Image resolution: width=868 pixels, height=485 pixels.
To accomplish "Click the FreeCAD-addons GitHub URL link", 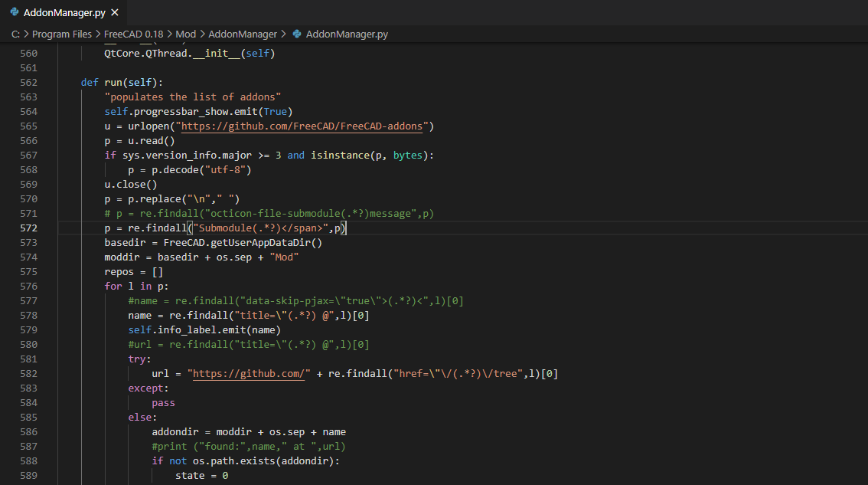I will pos(302,126).
